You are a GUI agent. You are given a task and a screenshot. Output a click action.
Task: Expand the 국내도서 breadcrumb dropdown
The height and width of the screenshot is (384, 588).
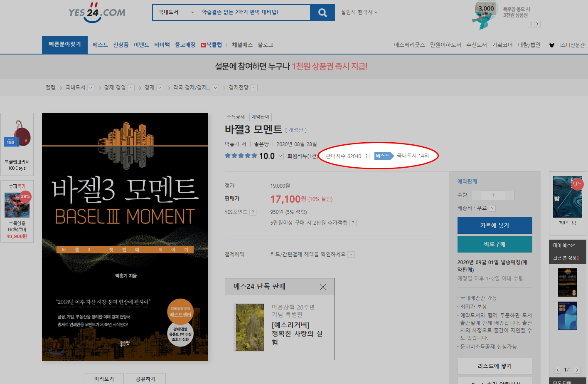click(91, 88)
